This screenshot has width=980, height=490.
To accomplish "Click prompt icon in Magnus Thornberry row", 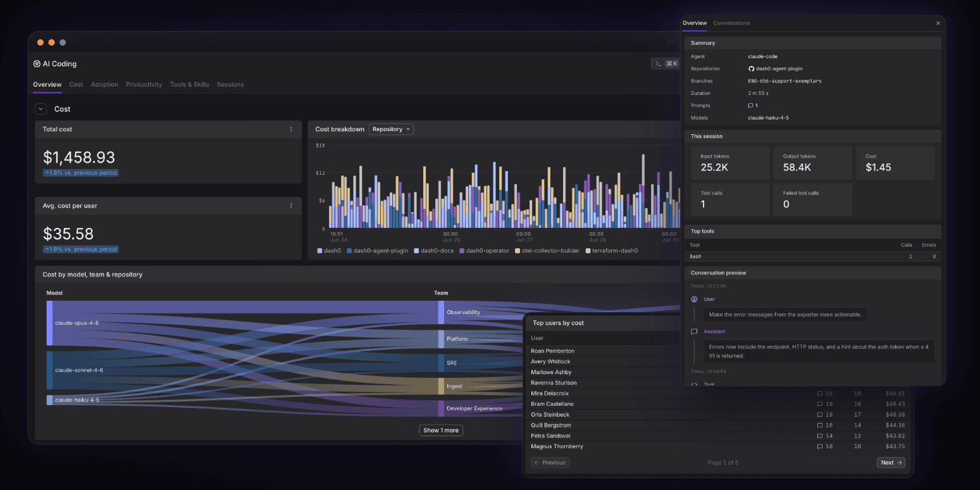I will pos(820,446).
